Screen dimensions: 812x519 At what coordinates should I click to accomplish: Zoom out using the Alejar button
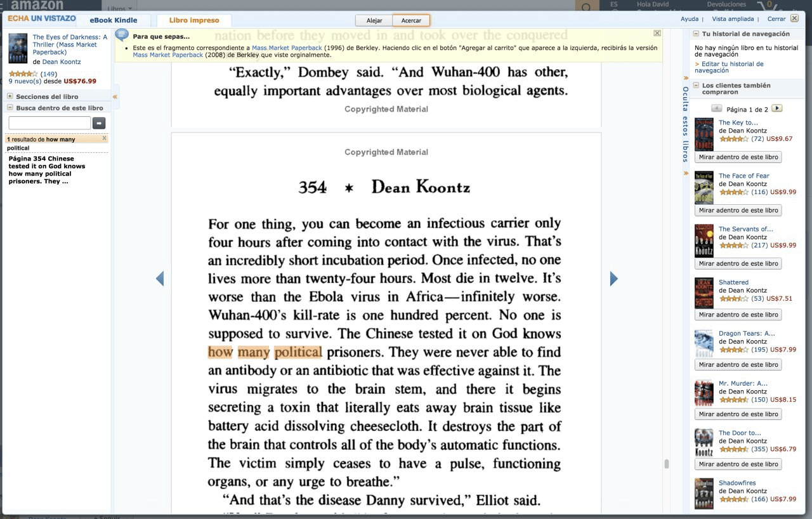374,20
